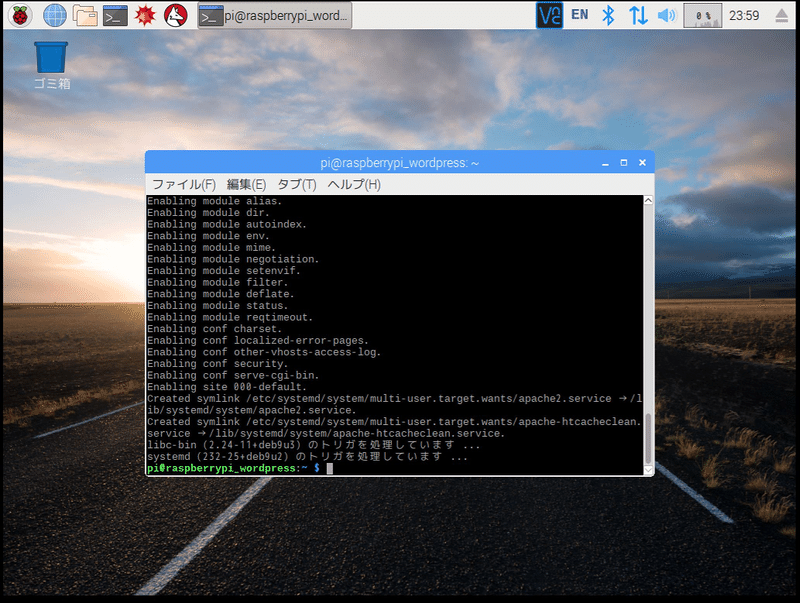Screen dimensions: 800x603
Task: Click the 'Enabling conf charset.' line
Action: coord(214,329)
